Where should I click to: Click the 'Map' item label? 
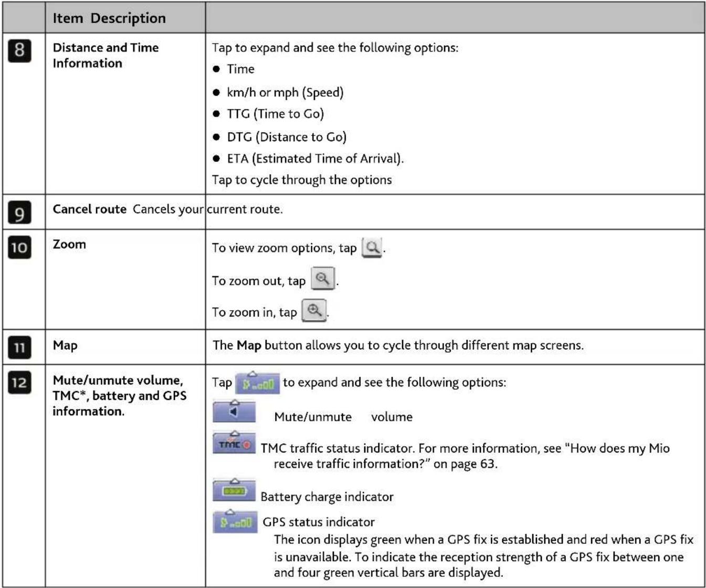coord(65,345)
